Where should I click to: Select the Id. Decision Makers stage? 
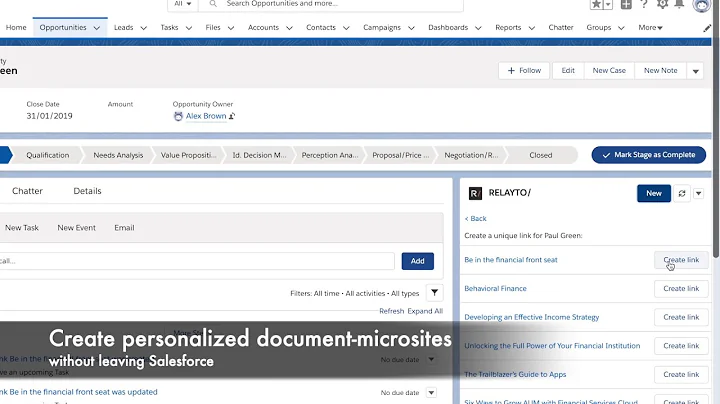259,155
